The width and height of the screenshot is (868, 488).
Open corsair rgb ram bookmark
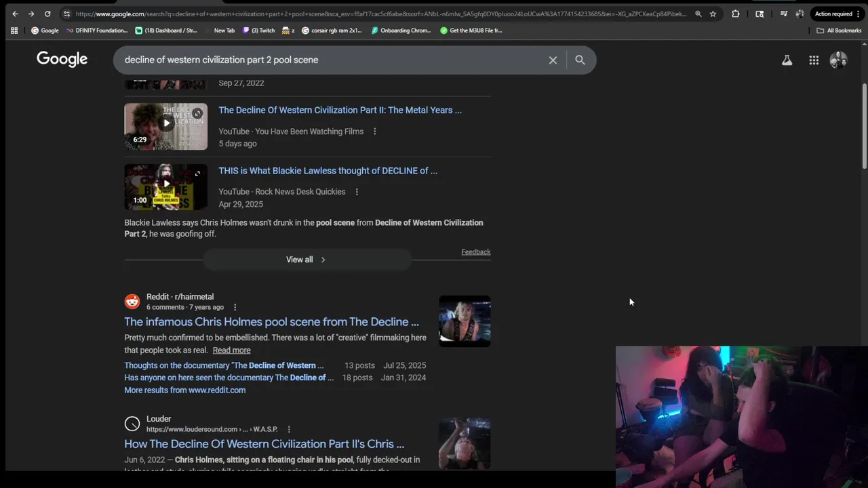coord(332,30)
